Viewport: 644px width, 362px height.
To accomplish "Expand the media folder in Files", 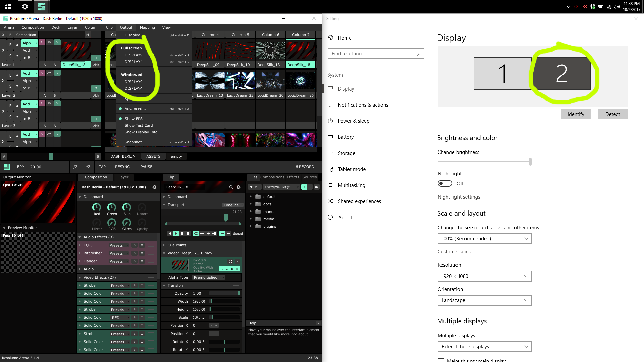I will click(251, 219).
